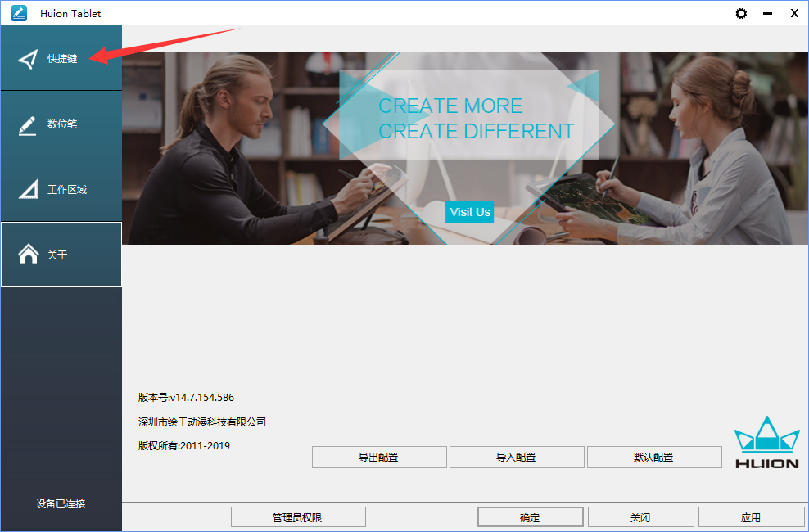Confirm with the 确定 button
The width and height of the screenshot is (809, 532).
click(x=531, y=517)
